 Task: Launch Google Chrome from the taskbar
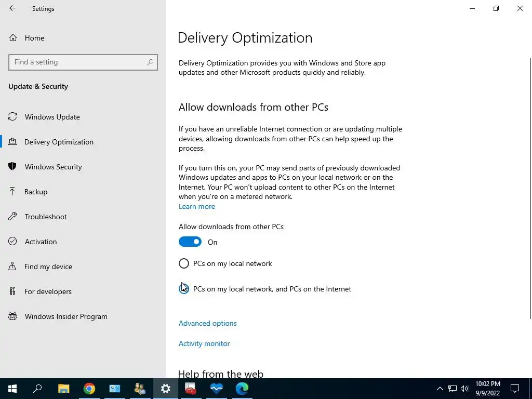coord(89,389)
